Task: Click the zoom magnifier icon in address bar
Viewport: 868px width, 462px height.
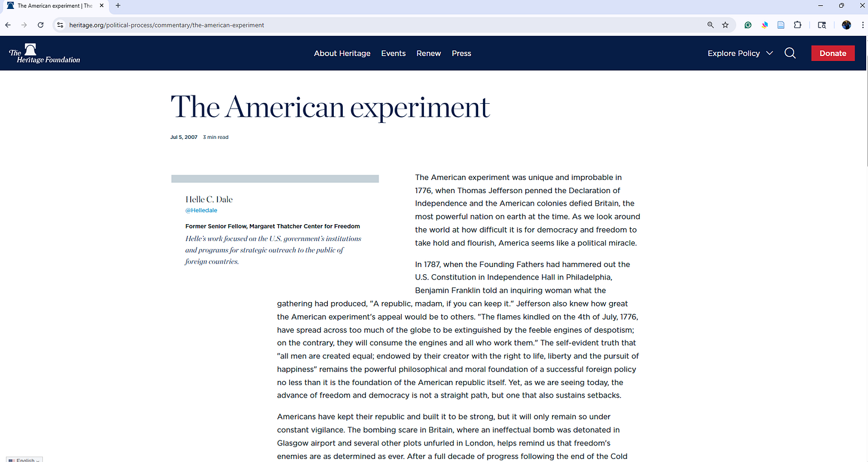Action: (711, 25)
